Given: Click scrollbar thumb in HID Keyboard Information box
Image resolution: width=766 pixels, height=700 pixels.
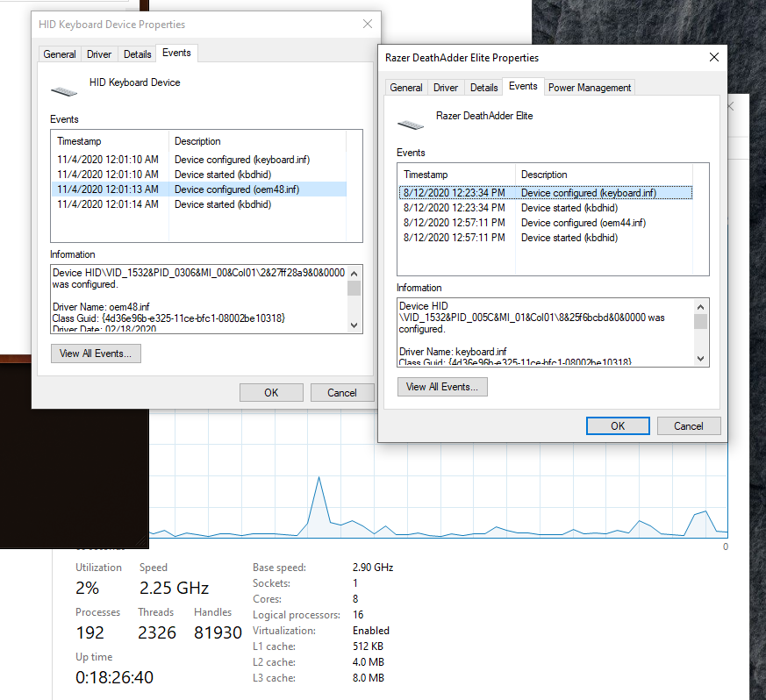Looking at the screenshot, I should click(x=354, y=289).
